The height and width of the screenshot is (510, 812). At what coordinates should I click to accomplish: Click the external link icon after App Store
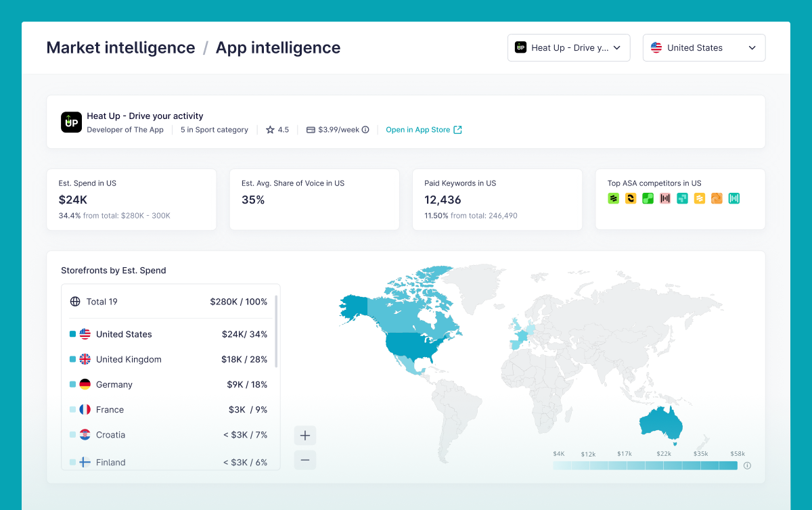pyautogui.click(x=457, y=130)
